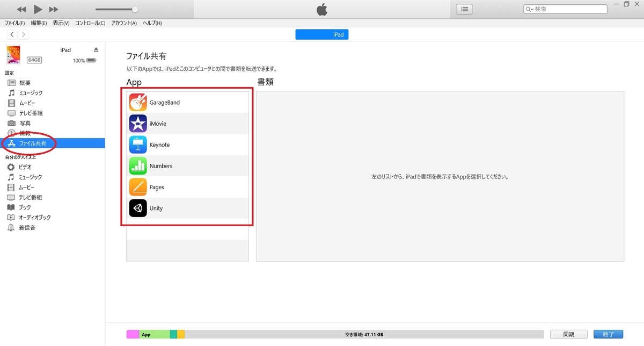Click the battery icon at 100%

point(91,61)
